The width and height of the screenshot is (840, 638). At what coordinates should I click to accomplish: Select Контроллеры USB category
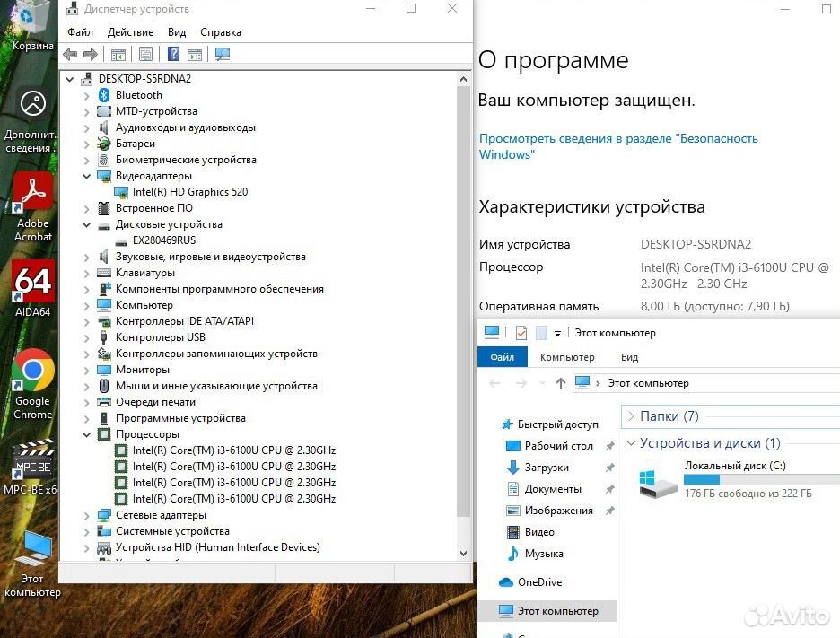160,336
